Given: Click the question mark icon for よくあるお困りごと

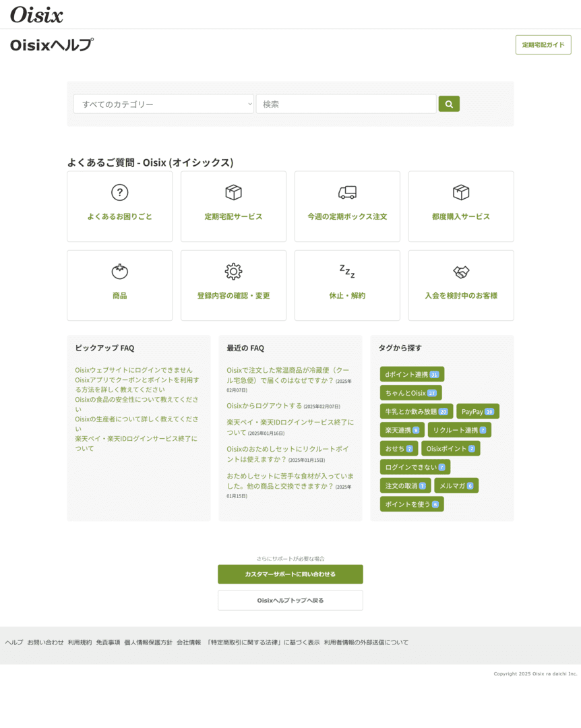Looking at the screenshot, I should [120, 192].
